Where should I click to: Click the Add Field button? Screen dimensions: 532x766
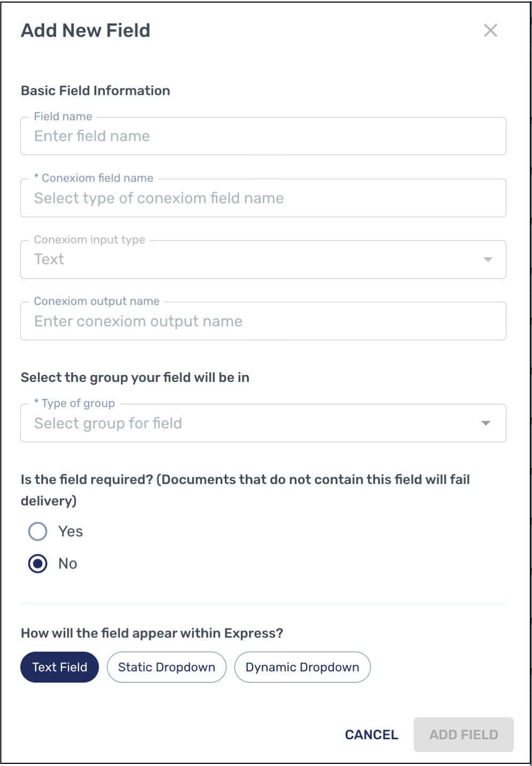pos(463,734)
